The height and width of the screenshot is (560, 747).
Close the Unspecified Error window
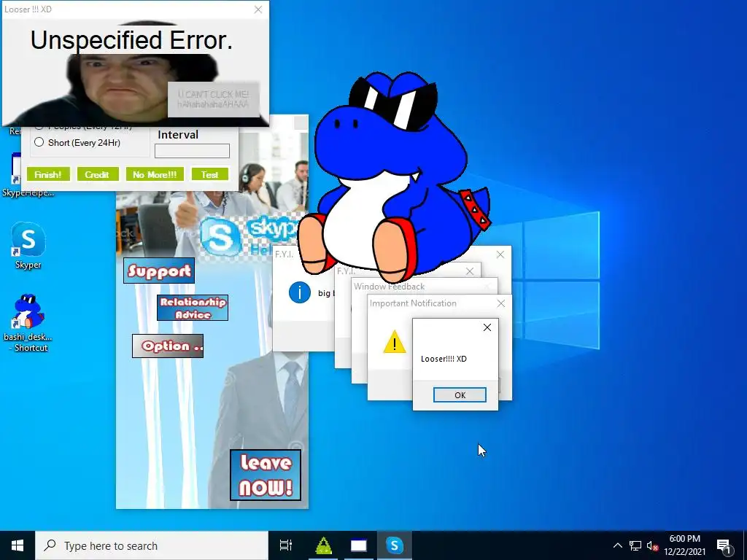click(258, 9)
